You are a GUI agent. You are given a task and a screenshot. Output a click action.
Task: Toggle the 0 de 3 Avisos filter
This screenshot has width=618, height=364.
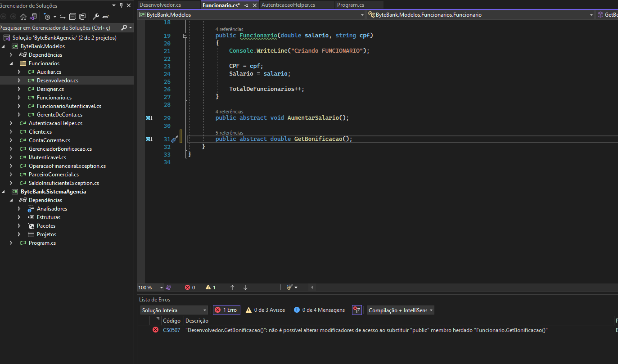point(265,310)
